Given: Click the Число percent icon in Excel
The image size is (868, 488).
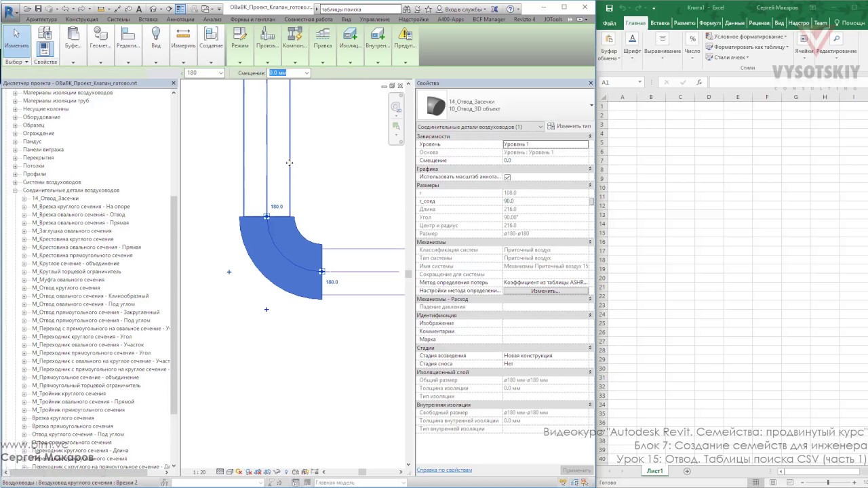Looking at the screenshot, I should click(692, 39).
